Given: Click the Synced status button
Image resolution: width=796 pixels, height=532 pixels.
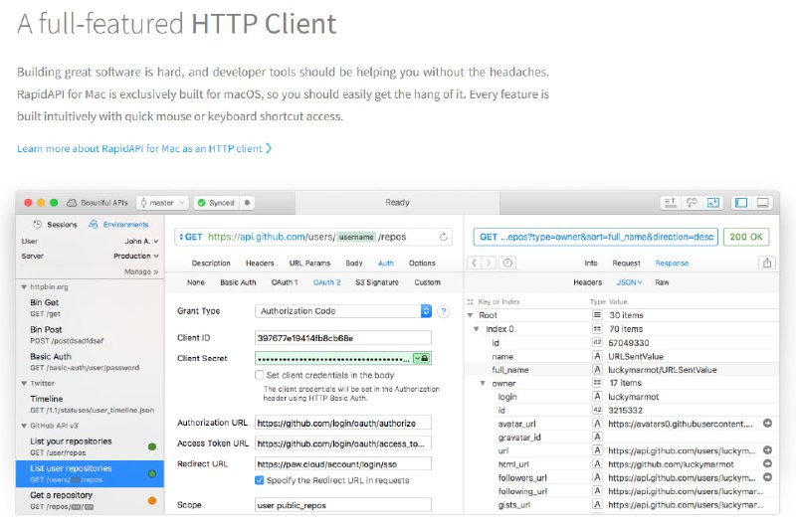Looking at the screenshot, I should (x=216, y=203).
